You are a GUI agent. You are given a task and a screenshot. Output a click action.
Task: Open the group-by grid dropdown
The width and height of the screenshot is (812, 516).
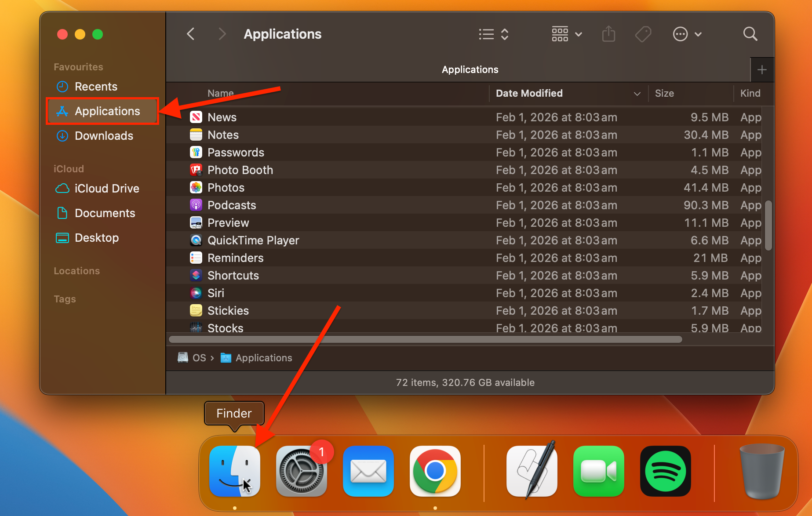[567, 34]
